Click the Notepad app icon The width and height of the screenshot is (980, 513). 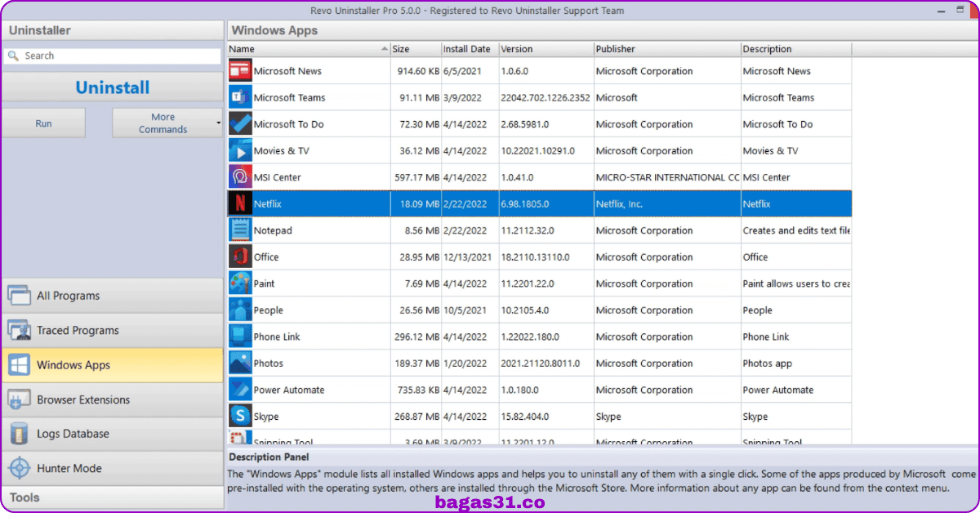pos(240,230)
